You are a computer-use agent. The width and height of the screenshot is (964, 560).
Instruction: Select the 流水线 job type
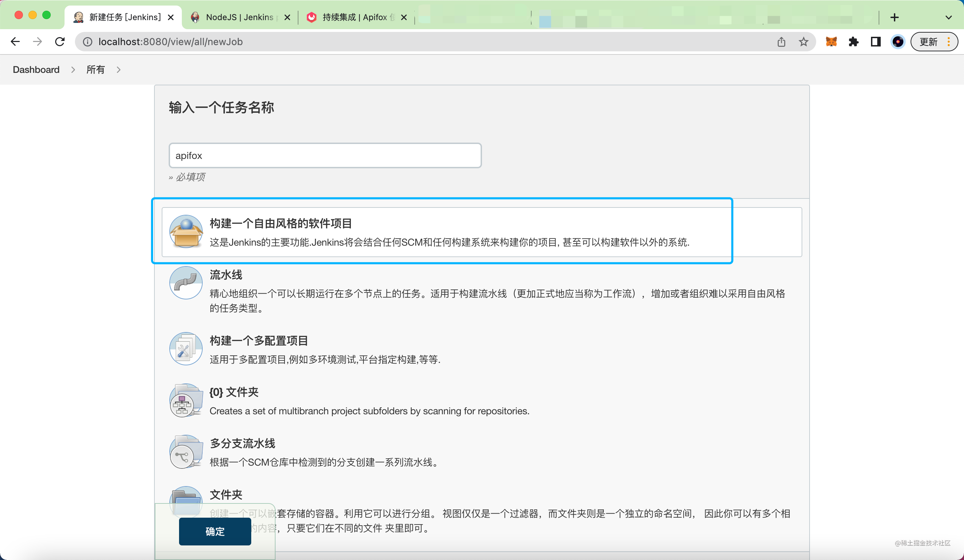pos(226,275)
